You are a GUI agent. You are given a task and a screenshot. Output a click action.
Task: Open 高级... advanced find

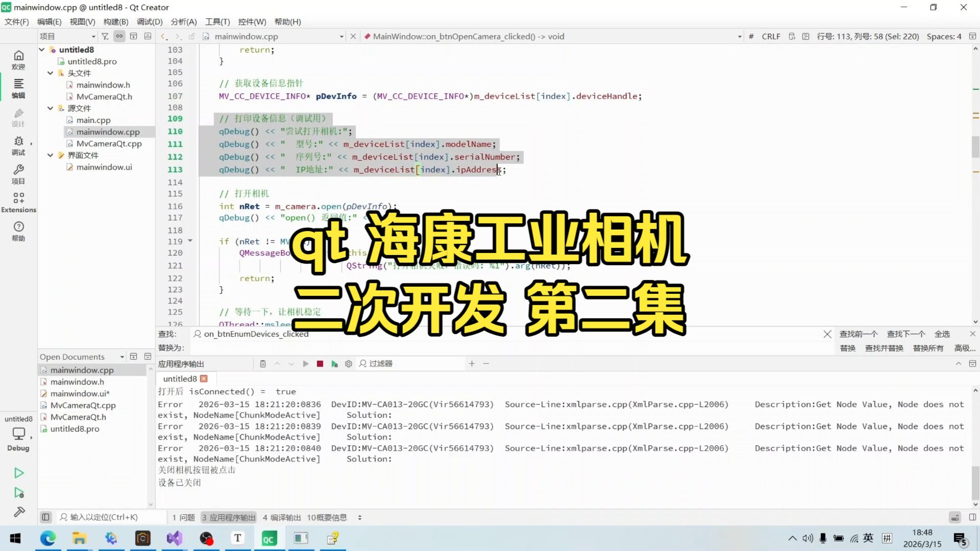point(965,348)
